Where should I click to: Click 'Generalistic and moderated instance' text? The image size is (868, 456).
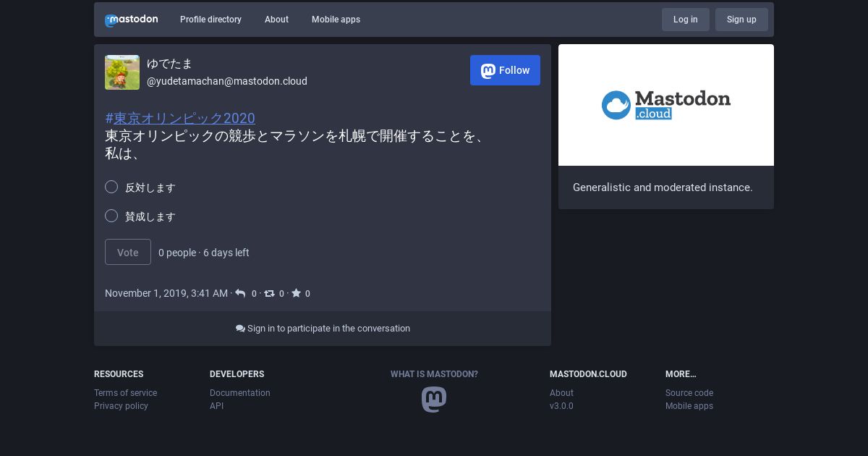[663, 187]
